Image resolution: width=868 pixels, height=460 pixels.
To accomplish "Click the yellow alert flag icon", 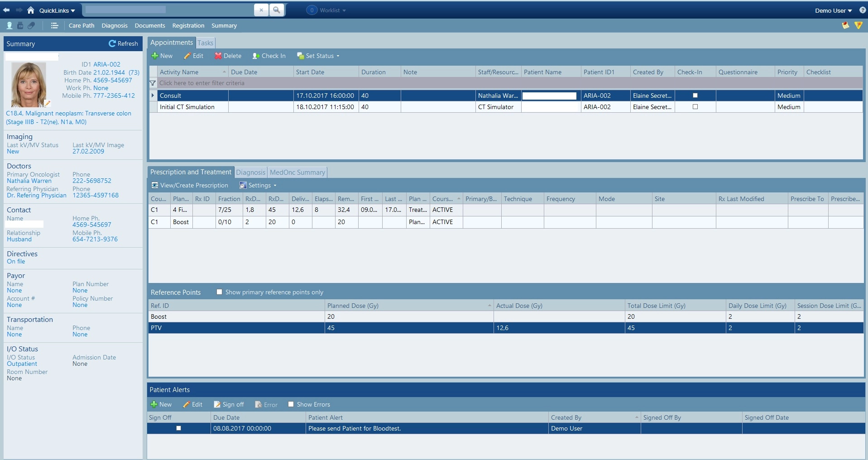I will (x=858, y=25).
